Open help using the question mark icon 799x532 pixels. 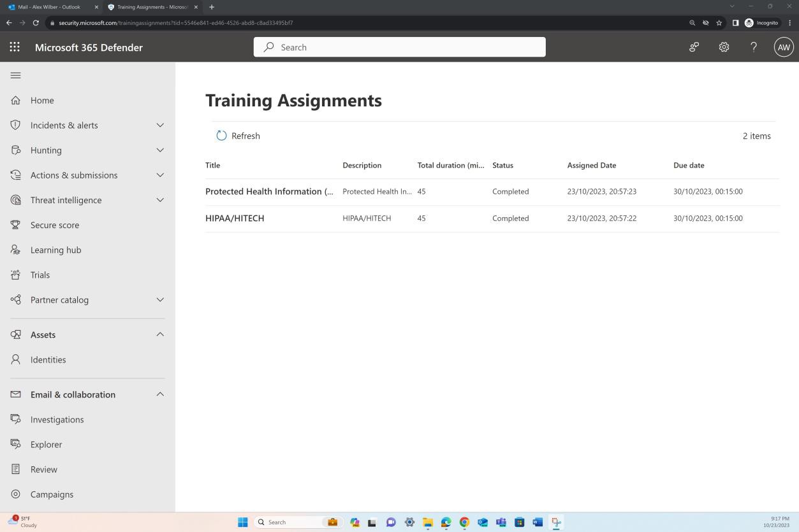[753, 47]
